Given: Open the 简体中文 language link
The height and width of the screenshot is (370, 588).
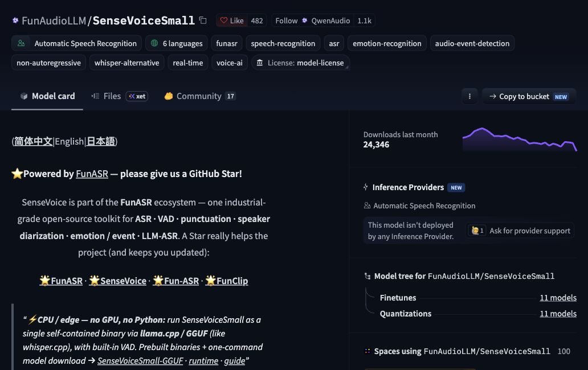Looking at the screenshot, I should 34,141.
